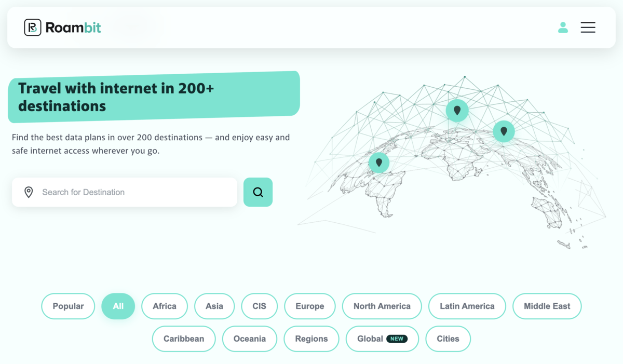This screenshot has width=623, height=364.
Task: Click the map pin over Asia
Action: coord(504,131)
